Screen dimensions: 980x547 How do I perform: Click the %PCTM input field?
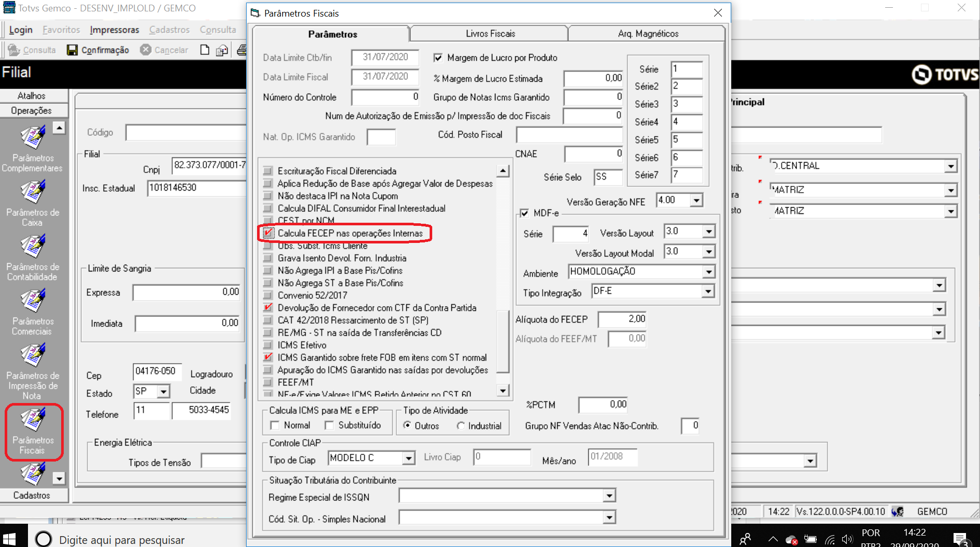click(603, 404)
